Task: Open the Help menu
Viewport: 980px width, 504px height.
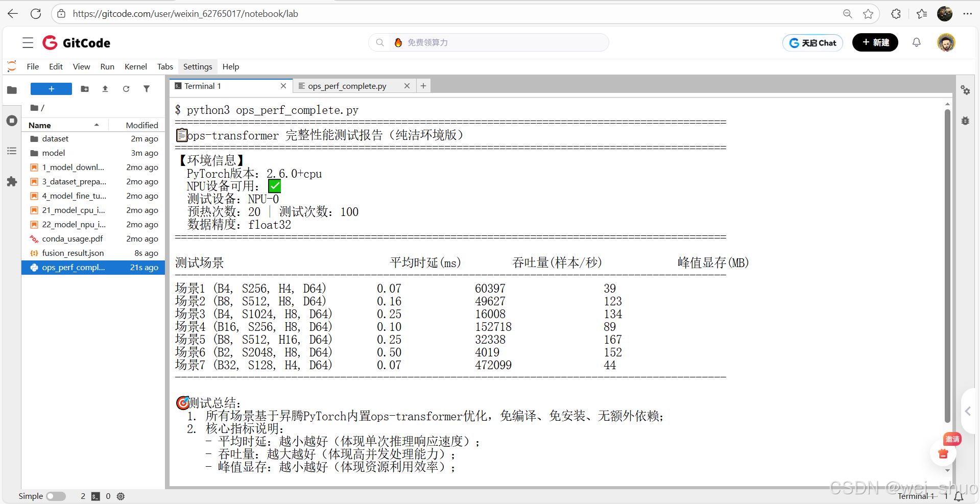Action: [231, 66]
